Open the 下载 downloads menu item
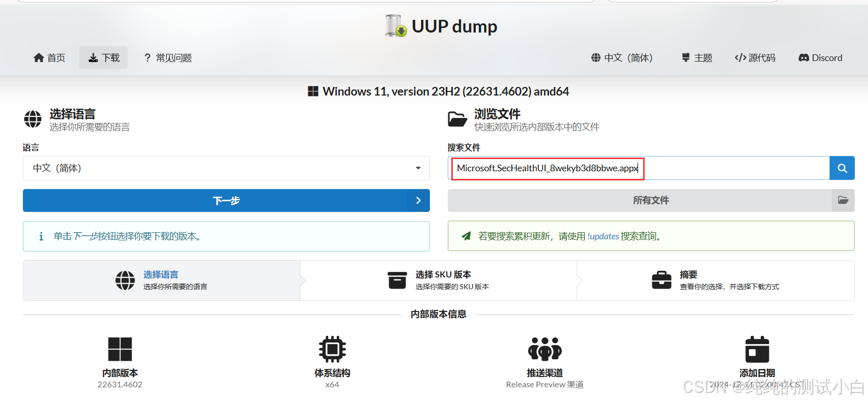The height and width of the screenshot is (402, 868). click(x=104, y=58)
